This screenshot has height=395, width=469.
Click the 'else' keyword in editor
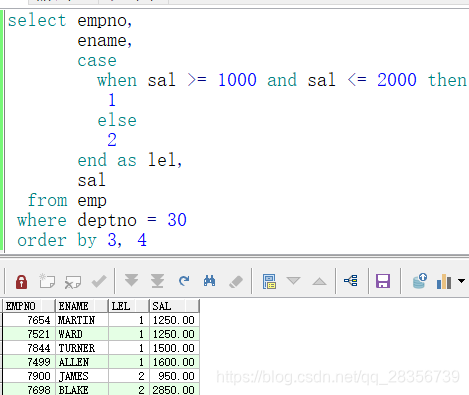click(x=117, y=120)
